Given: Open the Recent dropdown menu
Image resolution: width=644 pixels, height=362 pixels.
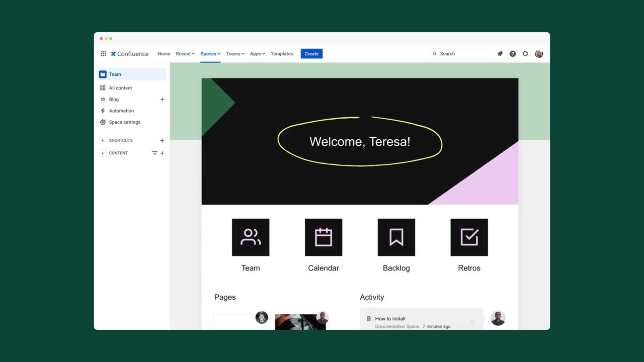Looking at the screenshot, I should pos(185,53).
